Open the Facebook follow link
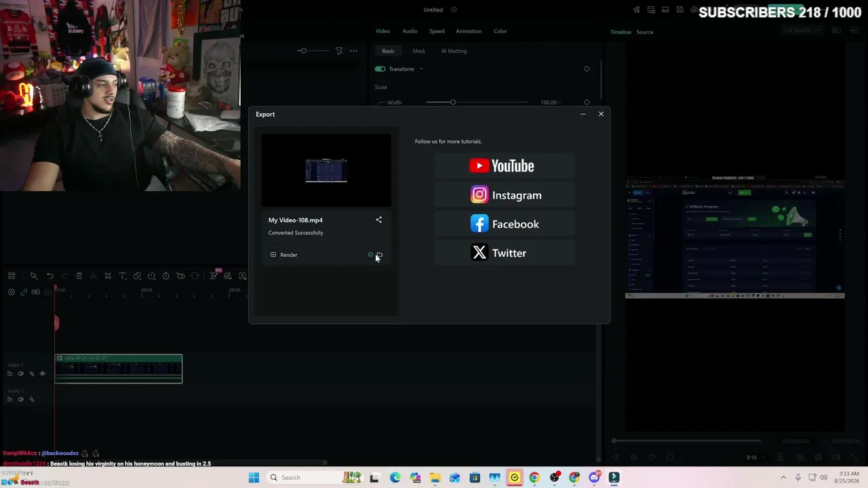Image resolution: width=868 pixels, height=488 pixels. coord(505,224)
